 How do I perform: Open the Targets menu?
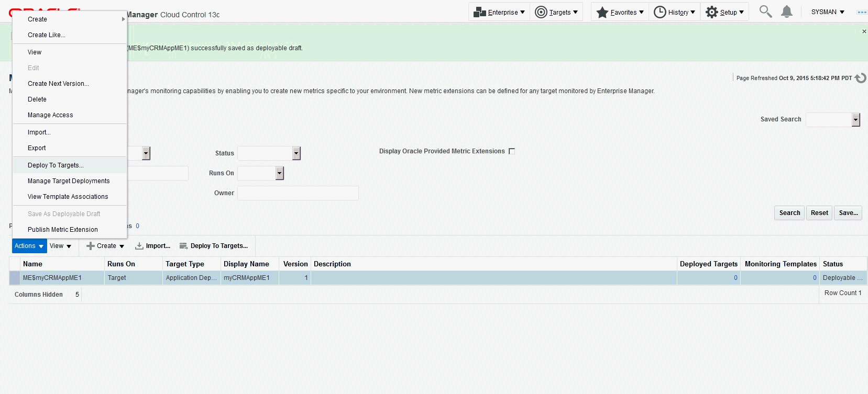pos(556,12)
